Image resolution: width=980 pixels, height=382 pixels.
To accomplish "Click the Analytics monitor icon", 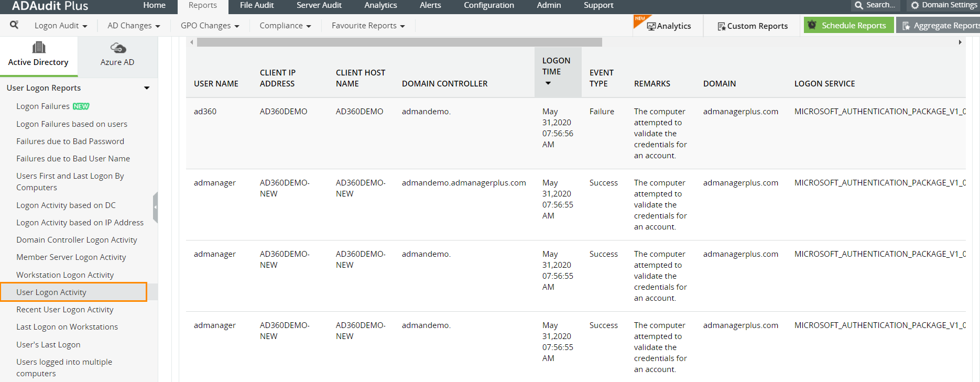I will pos(651,26).
